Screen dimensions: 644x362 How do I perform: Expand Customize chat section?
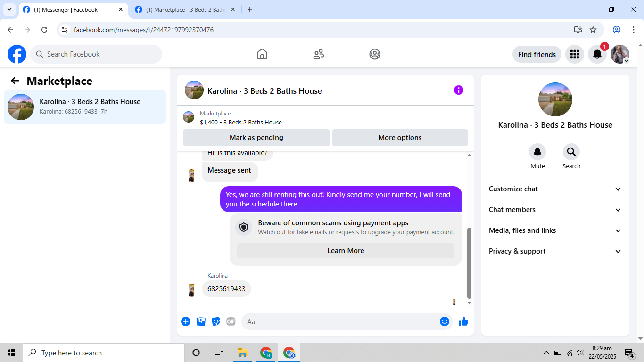click(x=555, y=189)
